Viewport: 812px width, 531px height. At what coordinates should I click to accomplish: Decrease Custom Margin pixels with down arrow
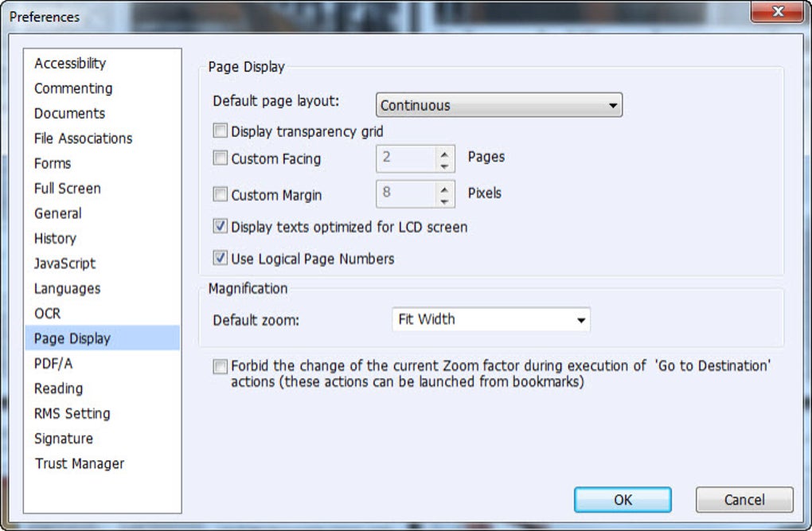tap(444, 201)
